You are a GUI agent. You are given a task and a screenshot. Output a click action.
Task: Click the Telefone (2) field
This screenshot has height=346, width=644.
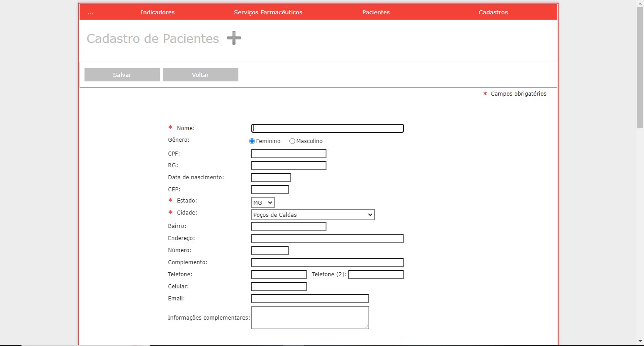click(376, 274)
